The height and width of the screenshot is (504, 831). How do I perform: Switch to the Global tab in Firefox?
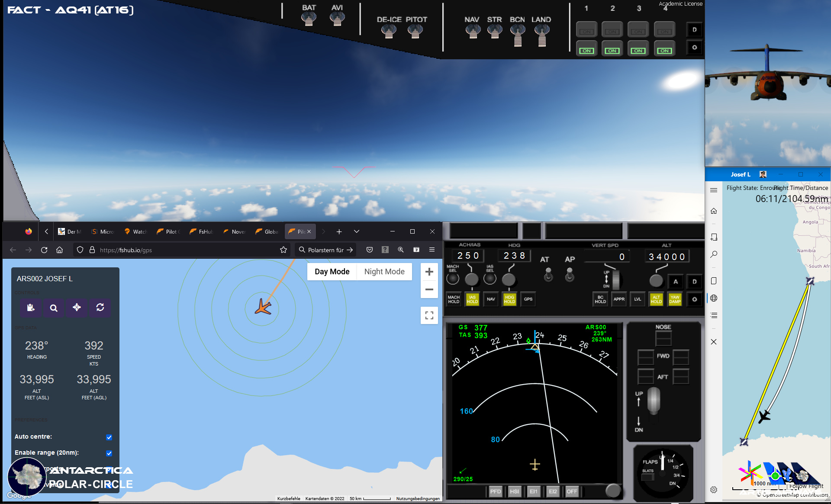tap(267, 232)
